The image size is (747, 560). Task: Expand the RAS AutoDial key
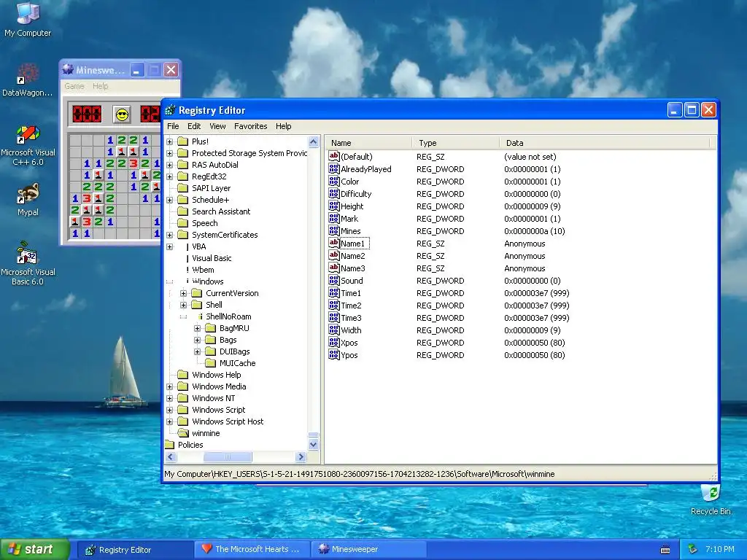point(169,165)
